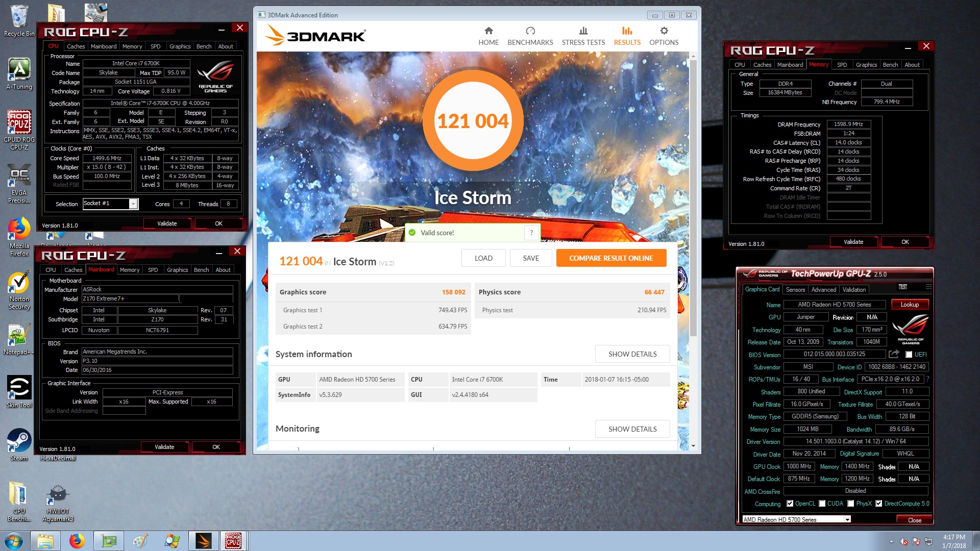Click the Save button in 3DMark results
This screenshot has width=980, height=551.
[531, 258]
